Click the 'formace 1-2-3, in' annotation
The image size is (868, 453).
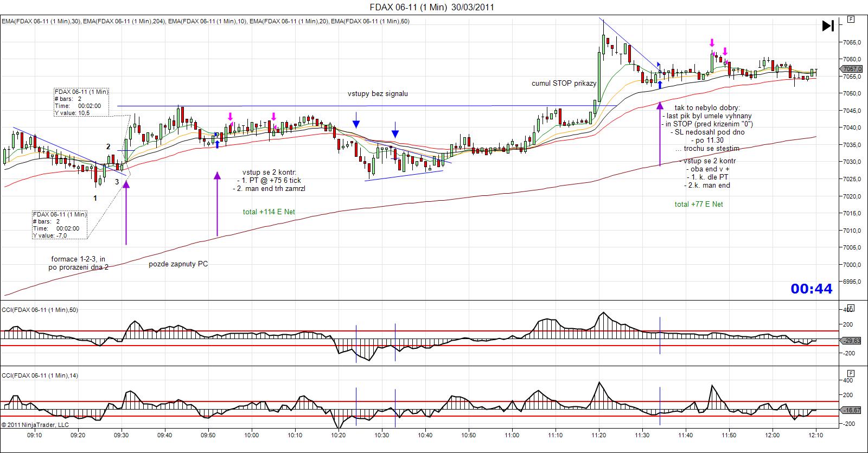point(78,259)
